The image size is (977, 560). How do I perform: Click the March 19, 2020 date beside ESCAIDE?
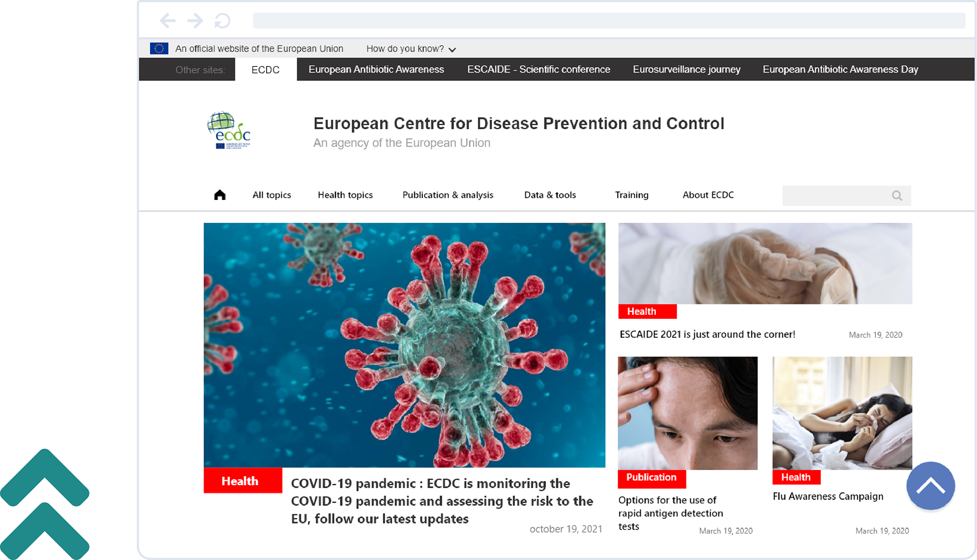coord(875,335)
